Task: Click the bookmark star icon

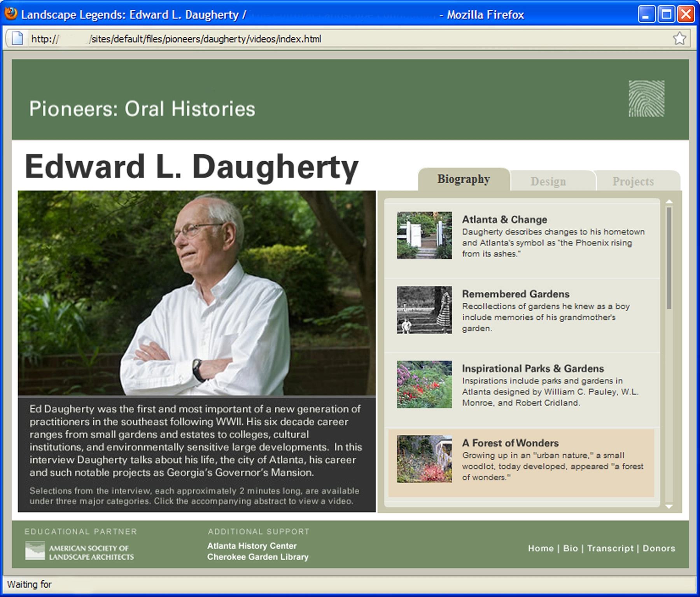Action: [679, 39]
